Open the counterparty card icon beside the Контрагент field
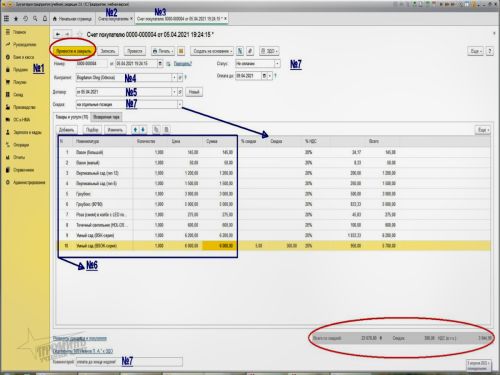500x375 pixels. tap(180, 78)
